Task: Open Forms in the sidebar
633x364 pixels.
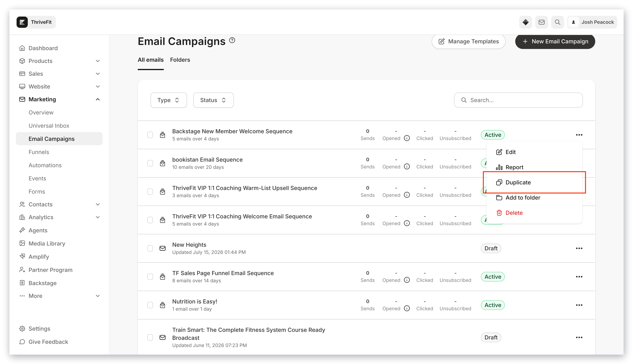Action: 37,192
